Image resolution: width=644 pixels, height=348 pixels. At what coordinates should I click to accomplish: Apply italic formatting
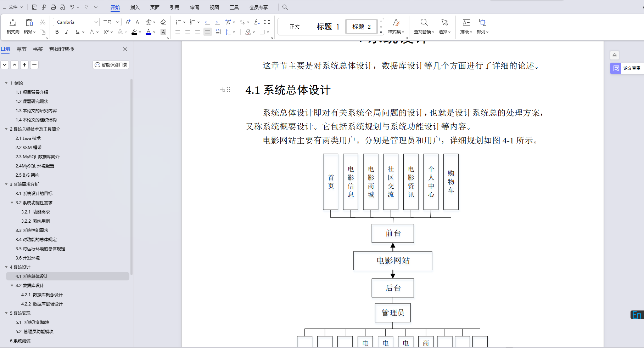(67, 32)
